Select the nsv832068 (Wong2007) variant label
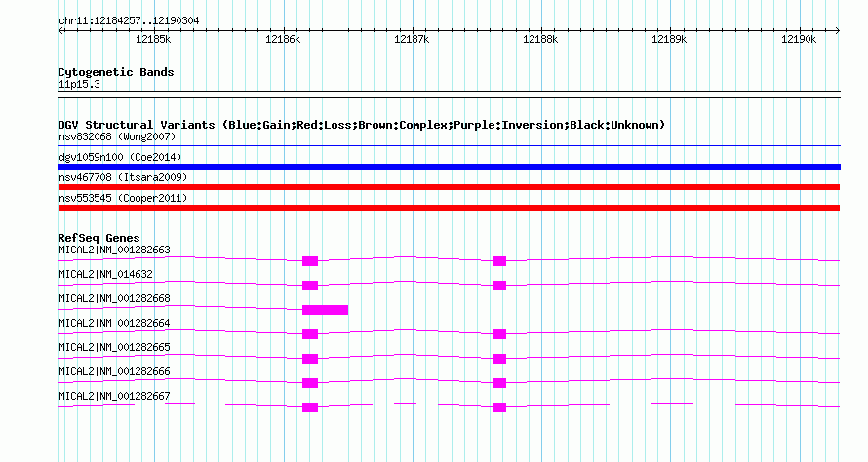The width and height of the screenshot is (868, 462). pos(117,136)
